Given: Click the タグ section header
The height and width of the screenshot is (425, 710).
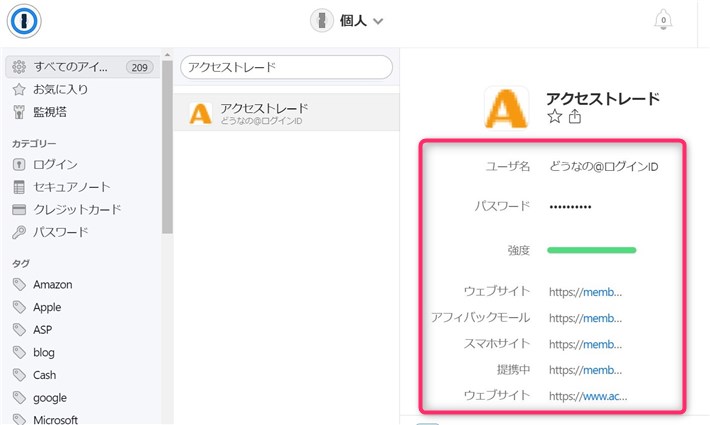Looking at the screenshot, I should [x=21, y=263].
